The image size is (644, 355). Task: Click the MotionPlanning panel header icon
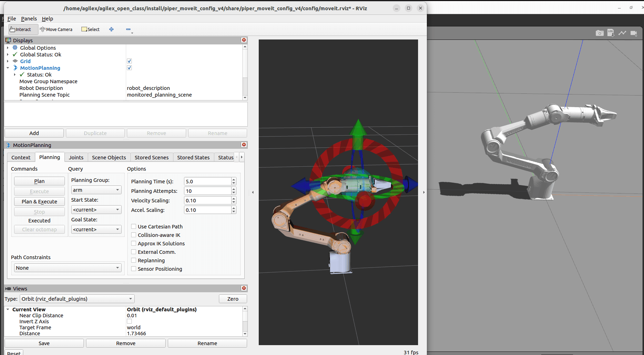click(x=8, y=145)
